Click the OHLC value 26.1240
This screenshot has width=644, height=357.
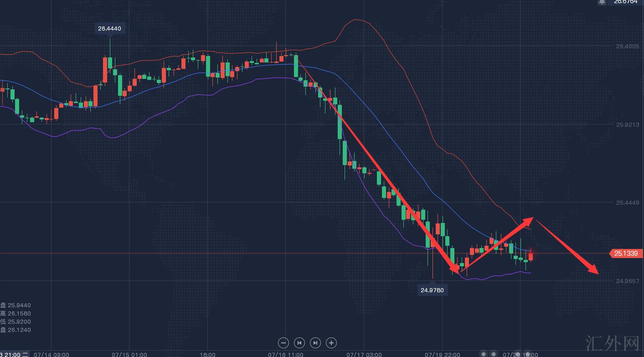pyautogui.click(x=19, y=330)
